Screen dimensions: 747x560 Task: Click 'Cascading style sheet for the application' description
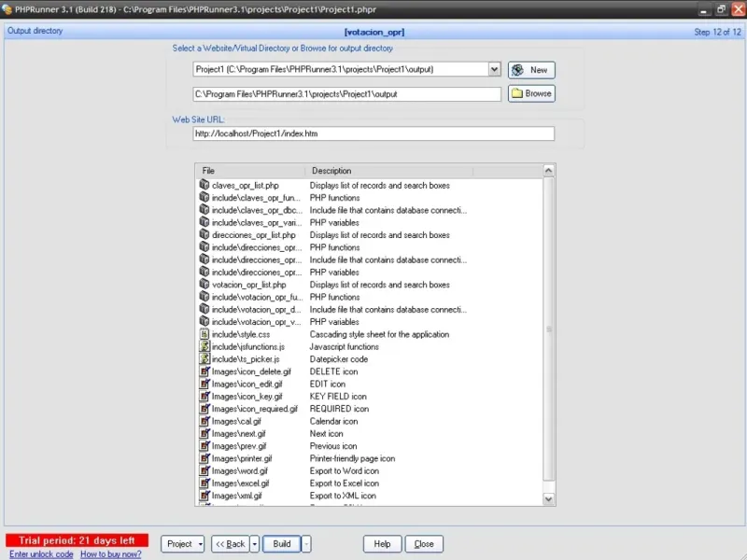click(x=380, y=334)
